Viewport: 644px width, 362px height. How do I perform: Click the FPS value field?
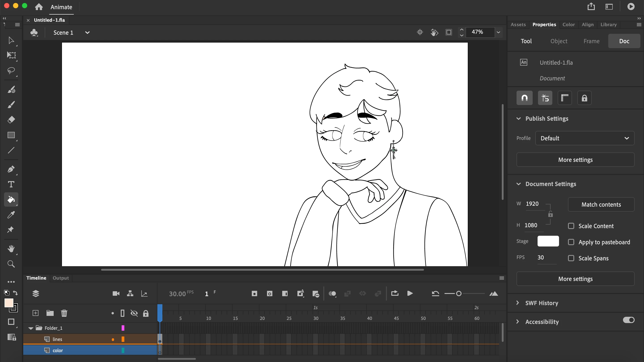541,258
